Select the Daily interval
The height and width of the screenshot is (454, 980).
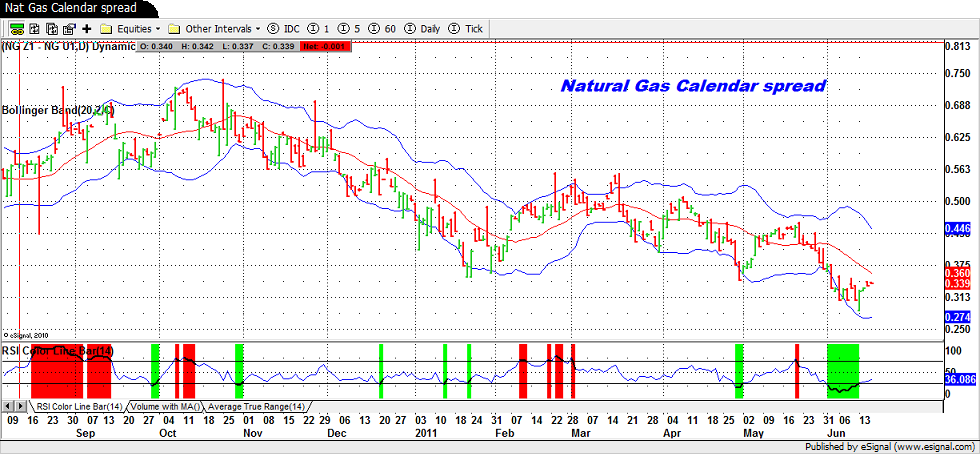pos(423,29)
